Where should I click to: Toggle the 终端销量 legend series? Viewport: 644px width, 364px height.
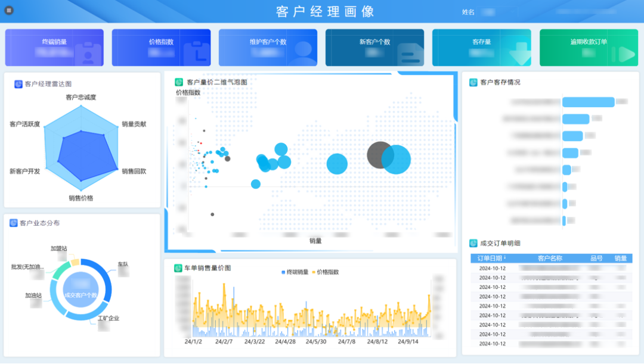pos(295,272)
